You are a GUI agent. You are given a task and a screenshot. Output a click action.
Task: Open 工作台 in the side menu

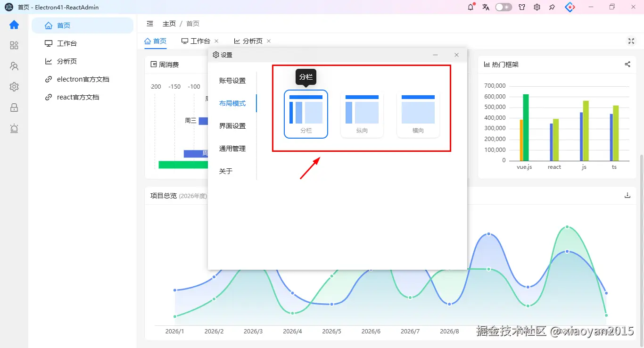(x=83, y=43)
